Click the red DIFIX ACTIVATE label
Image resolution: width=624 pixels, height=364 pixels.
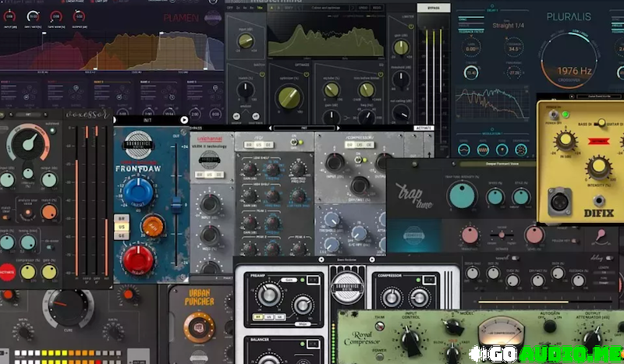pyautogui.click(x=598, y=141)
